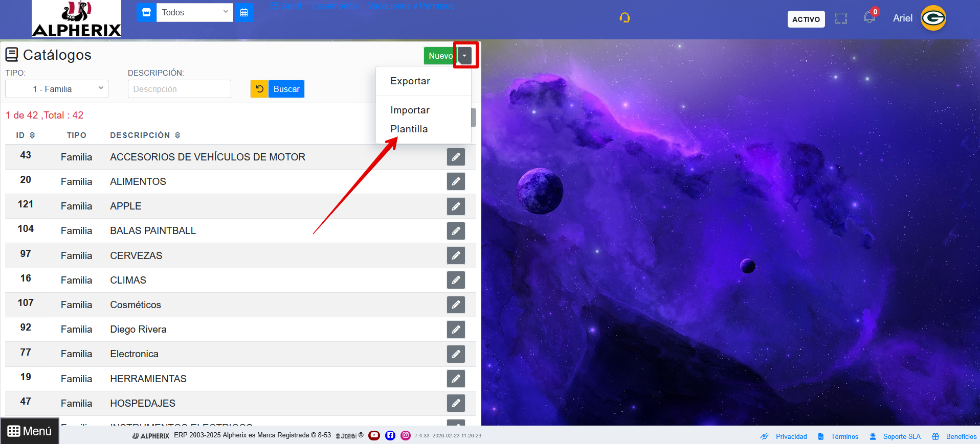
Task: Click the Descripción search field
Action: point(179,89)
